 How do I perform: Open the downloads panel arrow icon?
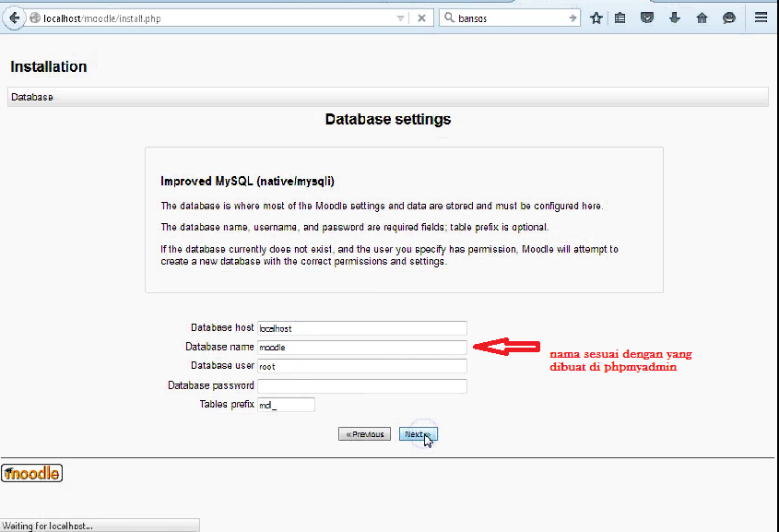pos(675,18)
